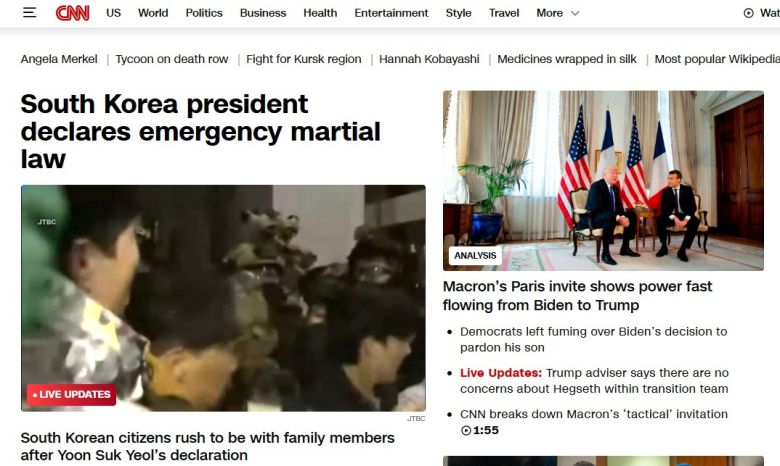Open the Angela Merkel trending topic
The width and height of the screenshot is (780, 466).
click(x=59, y=59)
